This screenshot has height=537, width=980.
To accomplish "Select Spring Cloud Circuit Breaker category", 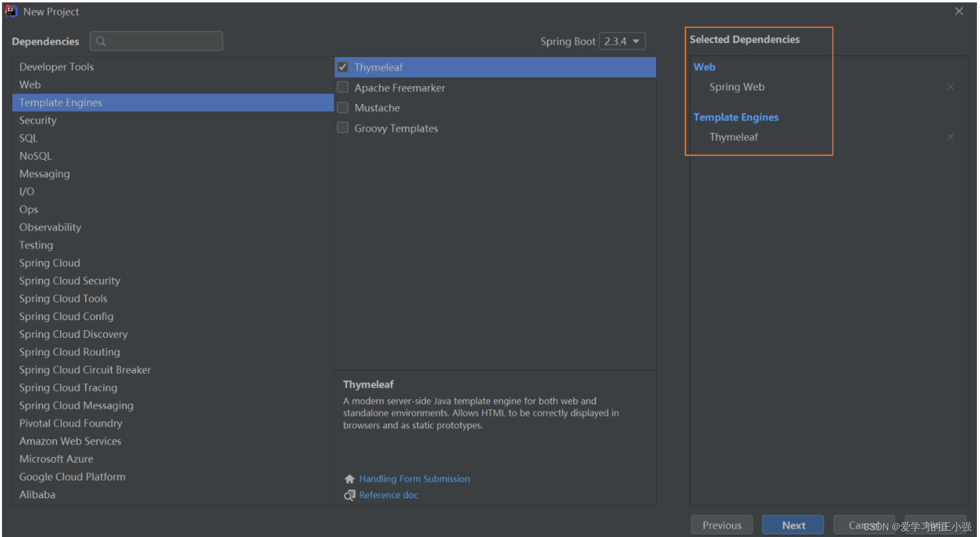I will 173,370.
